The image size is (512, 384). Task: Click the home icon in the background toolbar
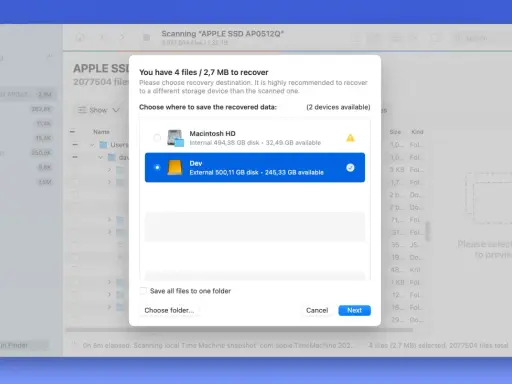(x=80, y=37)
